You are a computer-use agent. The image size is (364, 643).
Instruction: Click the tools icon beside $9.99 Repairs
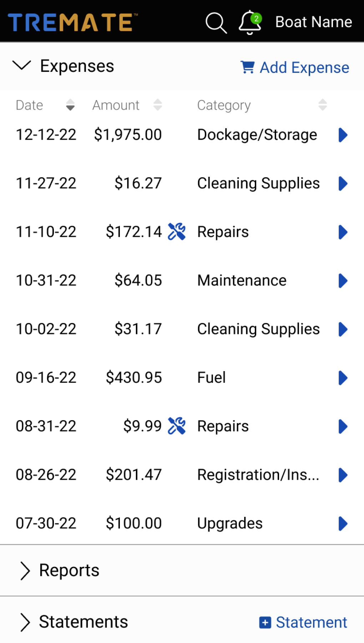(177, 426)
